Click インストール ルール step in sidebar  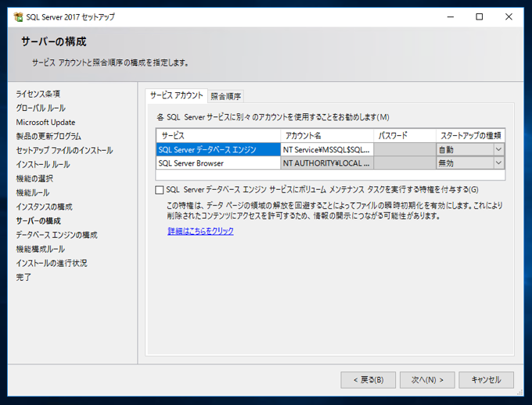[43, 164]
